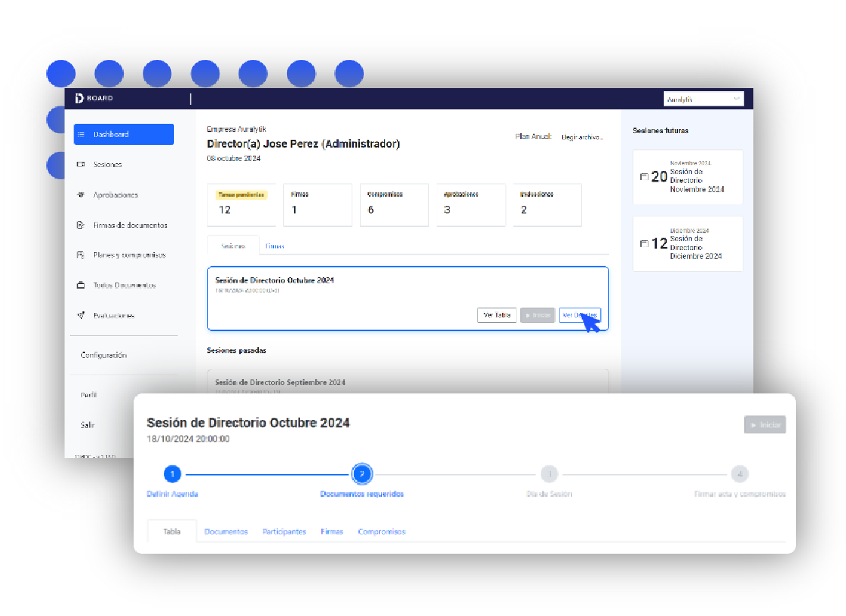846x616 pixels.
Task: Select step 2, Documentos requeridos, in the stepper
Action: point(362,474)
